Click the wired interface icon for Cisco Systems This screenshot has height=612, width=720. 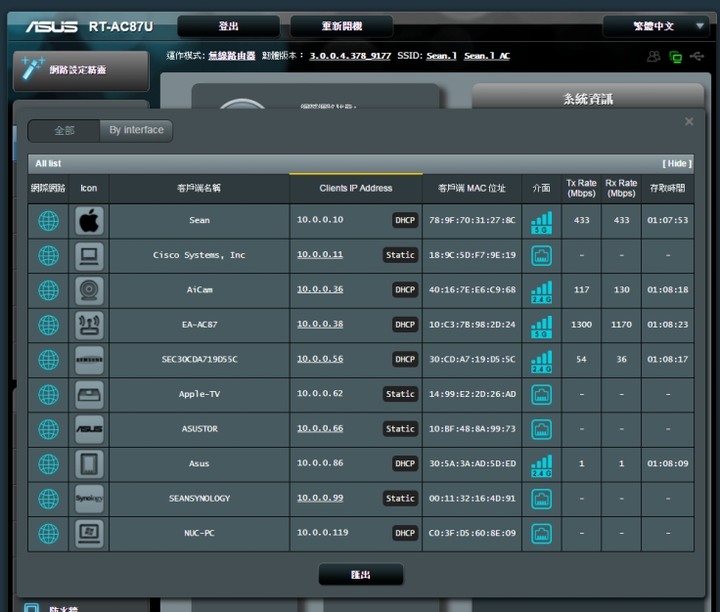[x=541, y=256]
